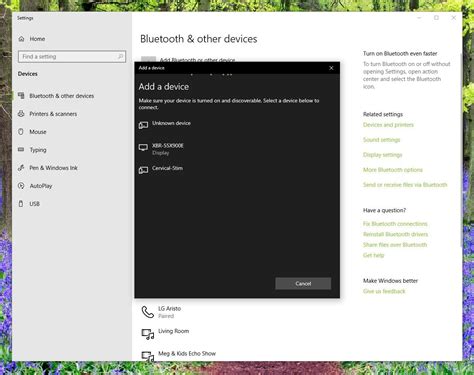Select the Mouse settings page
474x375 pixels.
[38, 132]
